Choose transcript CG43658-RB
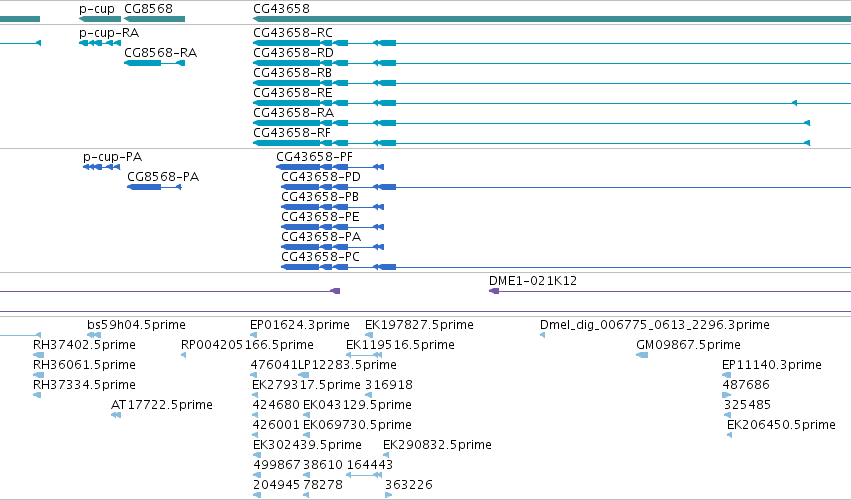The image size is (851, 500). click(293, 73)
